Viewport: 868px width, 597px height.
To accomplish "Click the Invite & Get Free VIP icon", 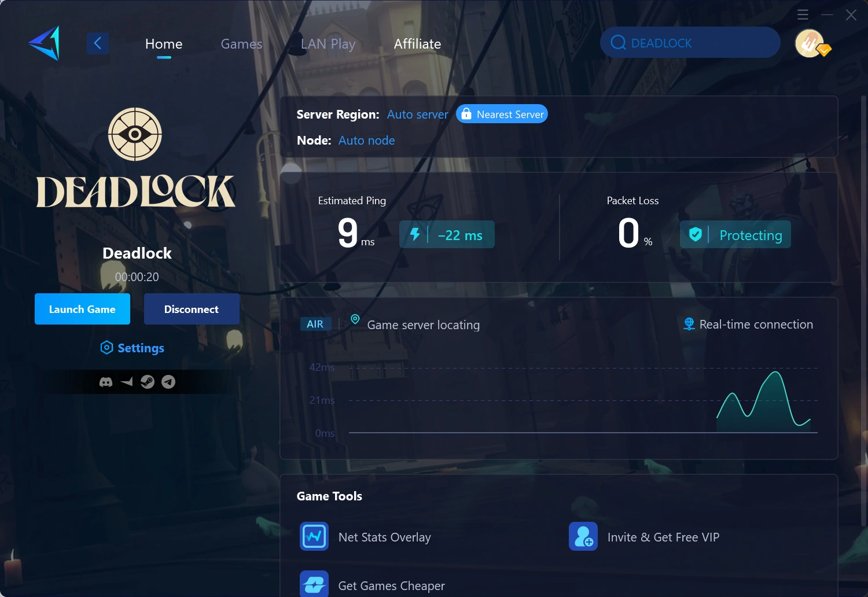I will pos(583,536).
